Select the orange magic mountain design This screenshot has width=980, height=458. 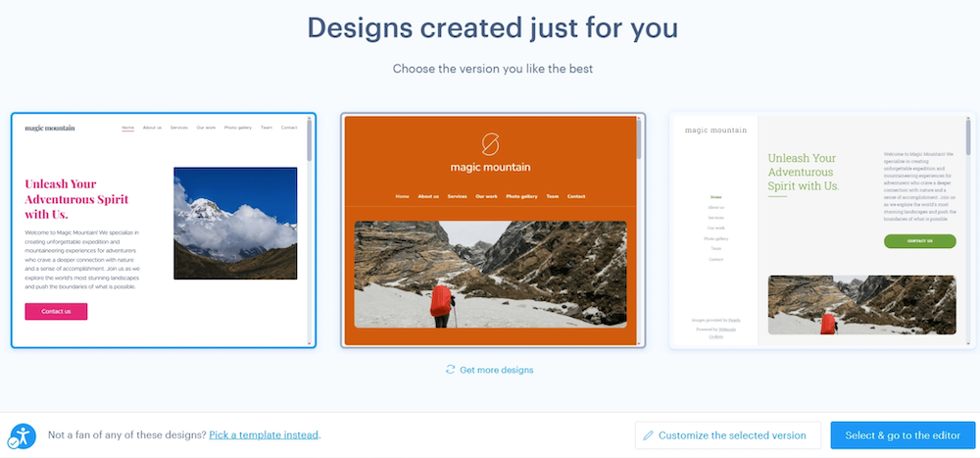coord(493,230)
